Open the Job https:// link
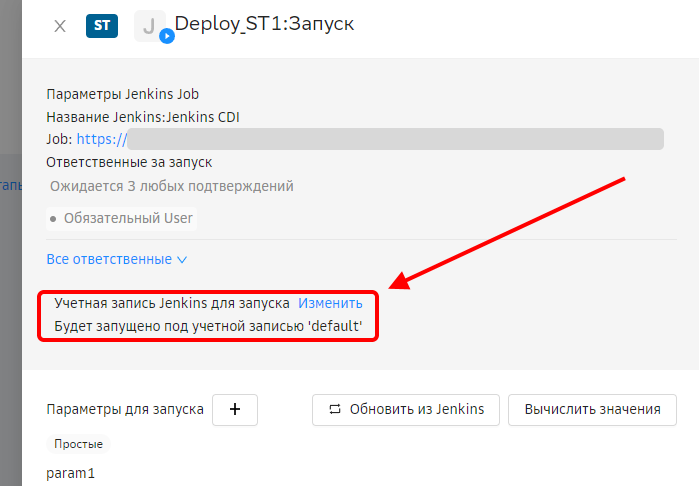The height and width of the screenshot is (486, 699). tap(101, 139)
